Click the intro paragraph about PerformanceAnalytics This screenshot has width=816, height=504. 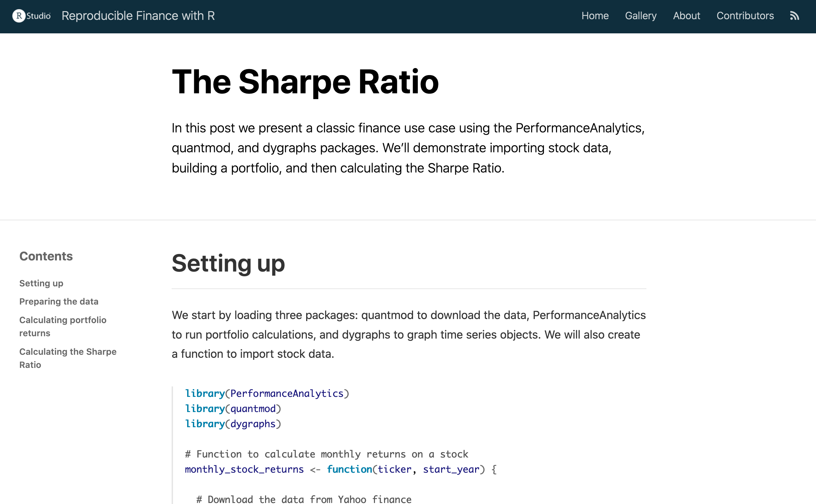[x=408, y=148]
